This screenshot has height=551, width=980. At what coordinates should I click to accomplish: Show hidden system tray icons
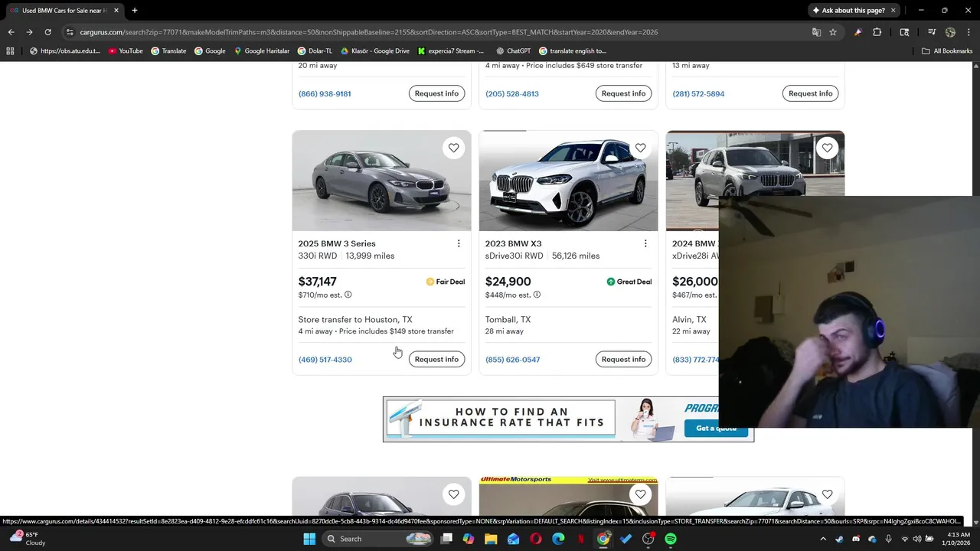[823, 539]
